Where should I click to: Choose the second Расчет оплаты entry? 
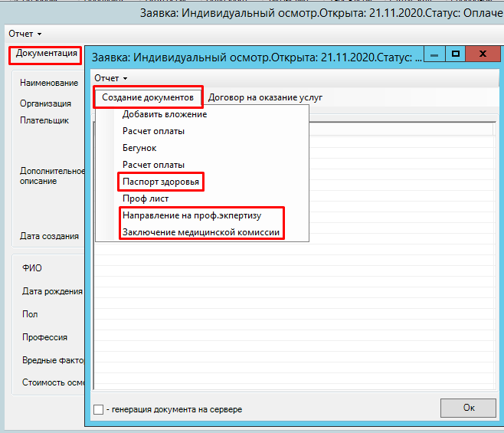point(153,165)
